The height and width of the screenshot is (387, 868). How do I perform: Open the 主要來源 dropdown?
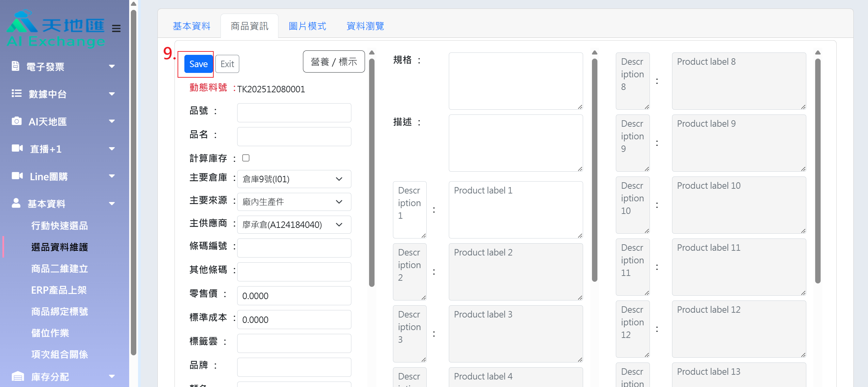(294, 202)
